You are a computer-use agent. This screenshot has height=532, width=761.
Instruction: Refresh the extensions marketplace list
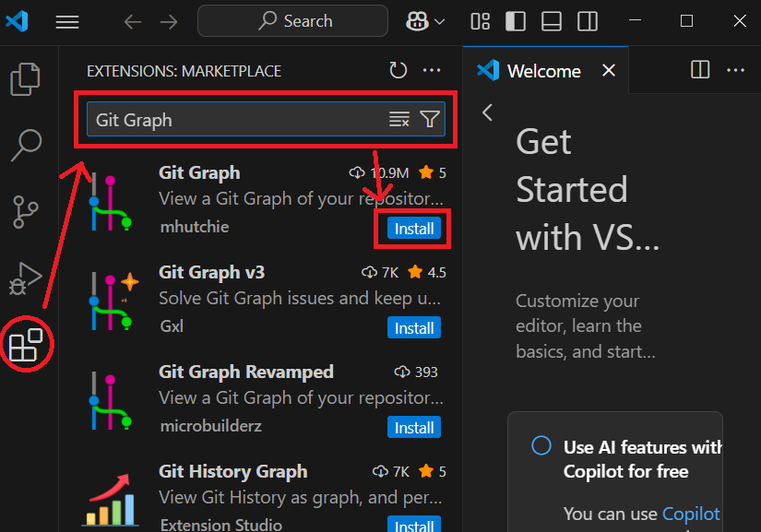point(398,70)
